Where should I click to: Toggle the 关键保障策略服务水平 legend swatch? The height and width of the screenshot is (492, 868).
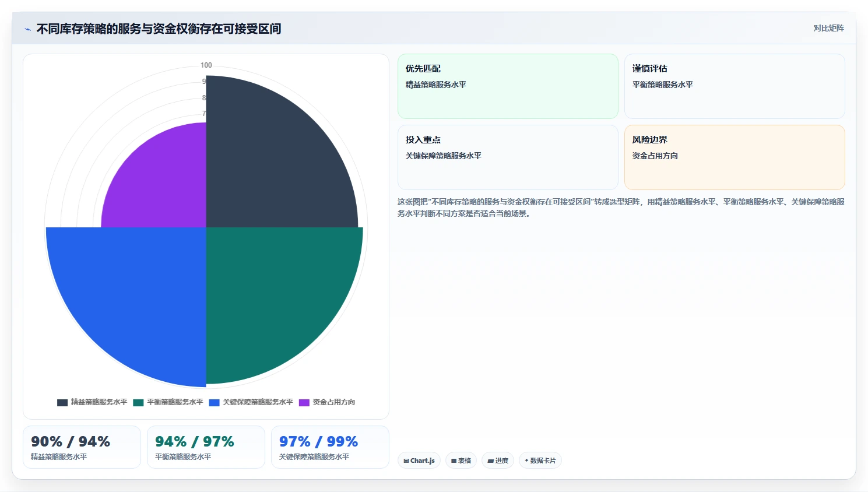coord(214,402)
